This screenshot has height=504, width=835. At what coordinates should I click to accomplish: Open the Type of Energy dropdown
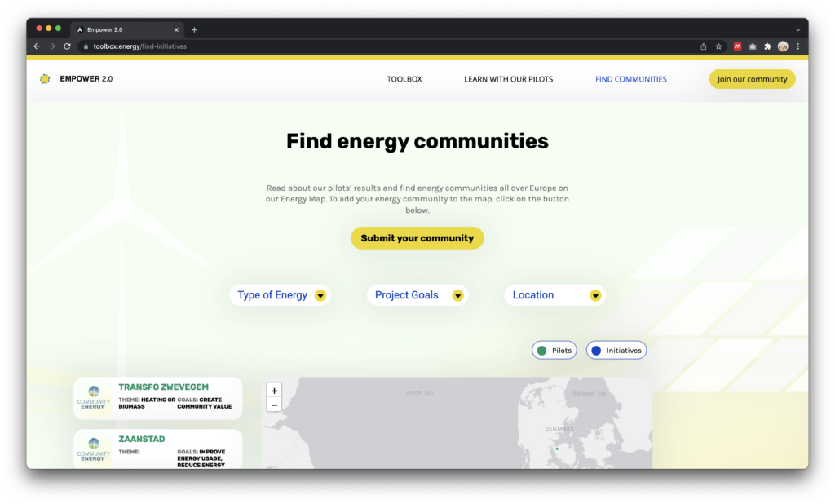coord(280,294)
